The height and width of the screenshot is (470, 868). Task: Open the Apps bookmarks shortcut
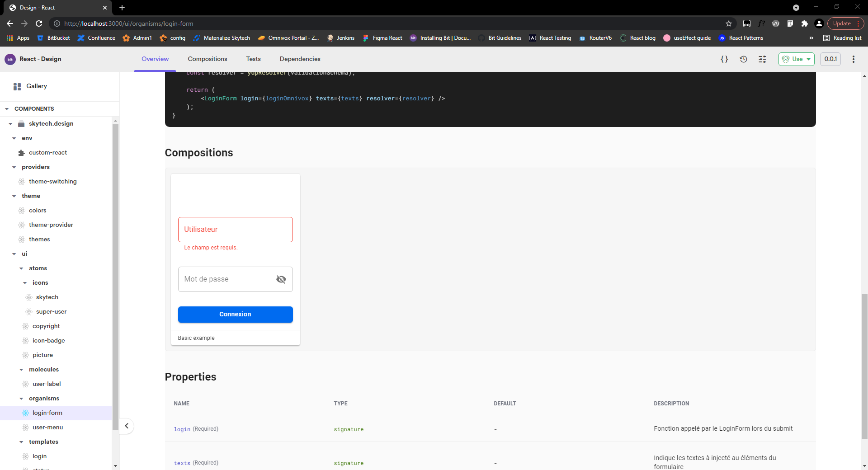[x=19, y=38]
